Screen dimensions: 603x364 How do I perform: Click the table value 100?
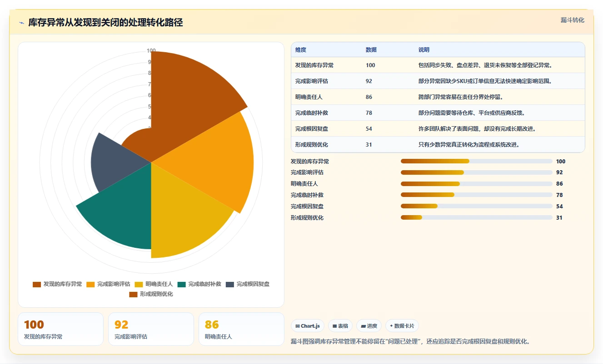[x=370, y=65]
